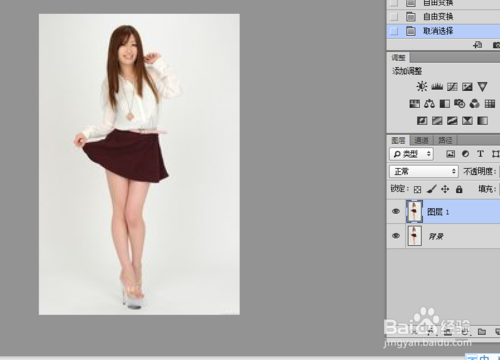Add a Black & White adjustment

(445, 104)
